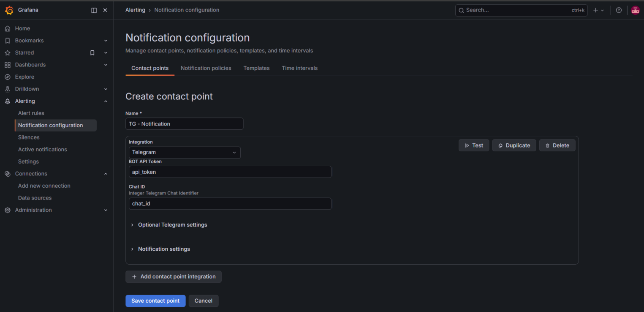Click the BOT API Token field
Image resolution: width=644 pixels, height=312 pixels.
coord(230,172)
